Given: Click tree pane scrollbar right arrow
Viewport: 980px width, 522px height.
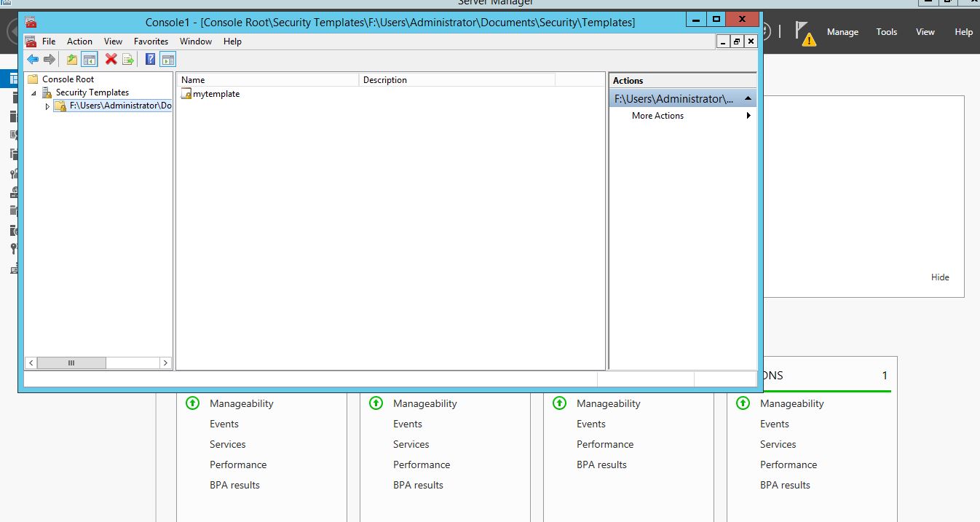Looking at the screenshot, I should (165, 363).
